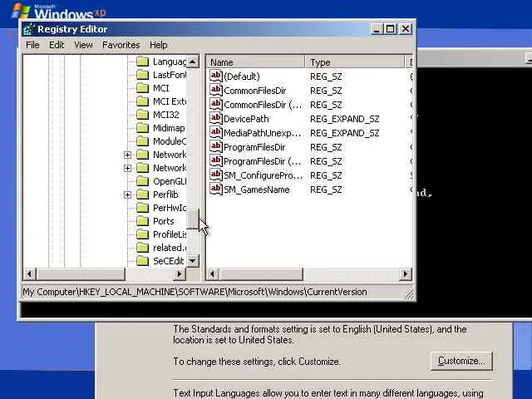The height and width of the screenshot is (399, 532).
Task: Click the DevicePath value icon
Action: [x=216, y=118]
